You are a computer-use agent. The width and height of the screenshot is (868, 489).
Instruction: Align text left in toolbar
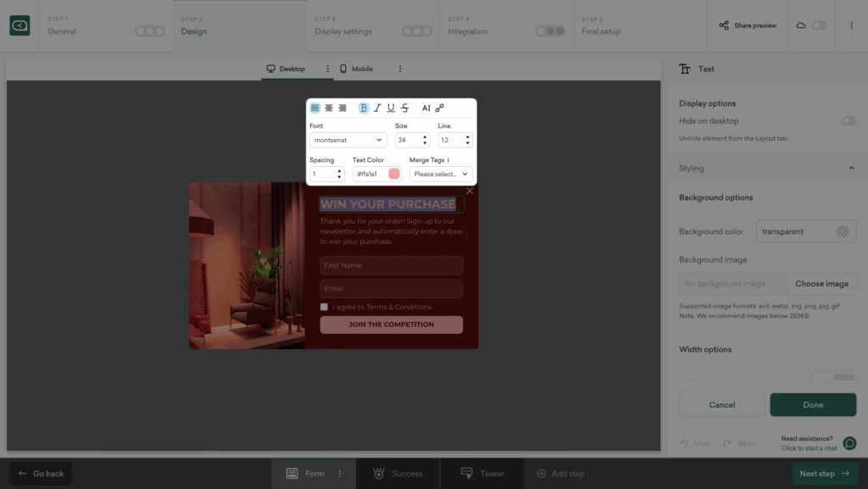pos(315,108)
